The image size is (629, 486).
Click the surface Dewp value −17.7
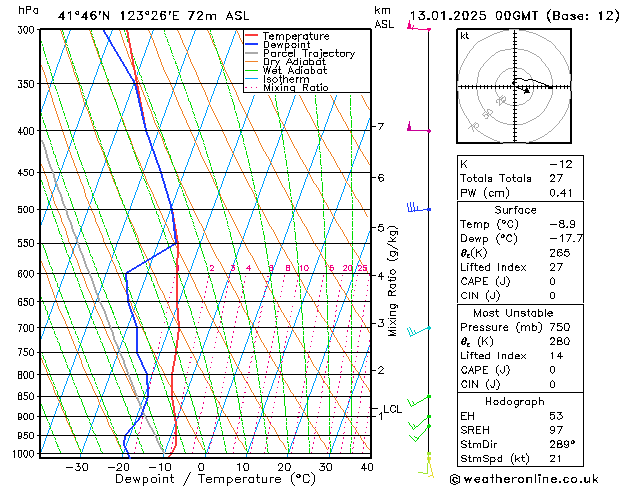pos(566,239)
